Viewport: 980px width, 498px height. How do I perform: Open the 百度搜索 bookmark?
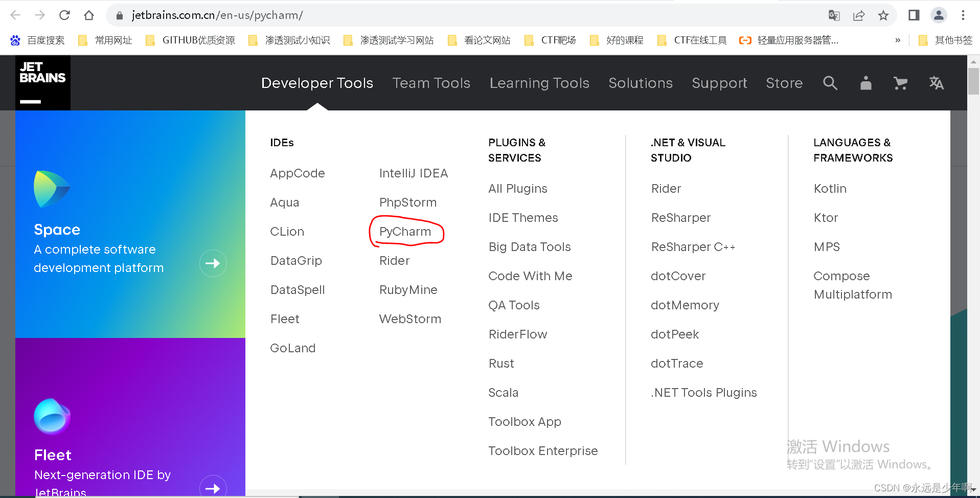point(37,40)
